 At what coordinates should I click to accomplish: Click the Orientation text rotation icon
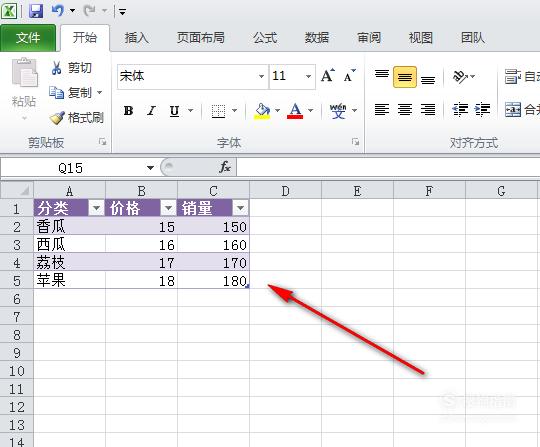tap(460, 76)
